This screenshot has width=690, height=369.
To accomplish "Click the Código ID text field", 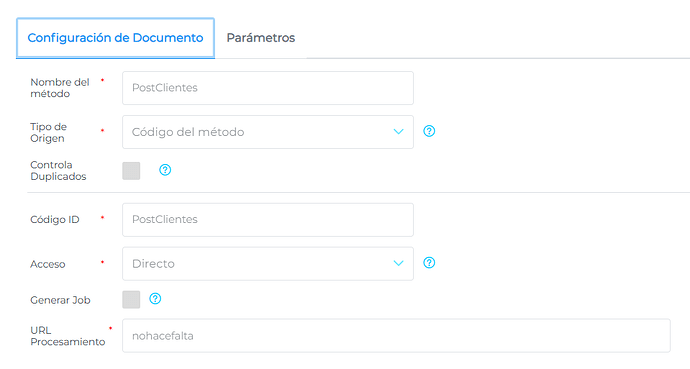I will [268, 219].
